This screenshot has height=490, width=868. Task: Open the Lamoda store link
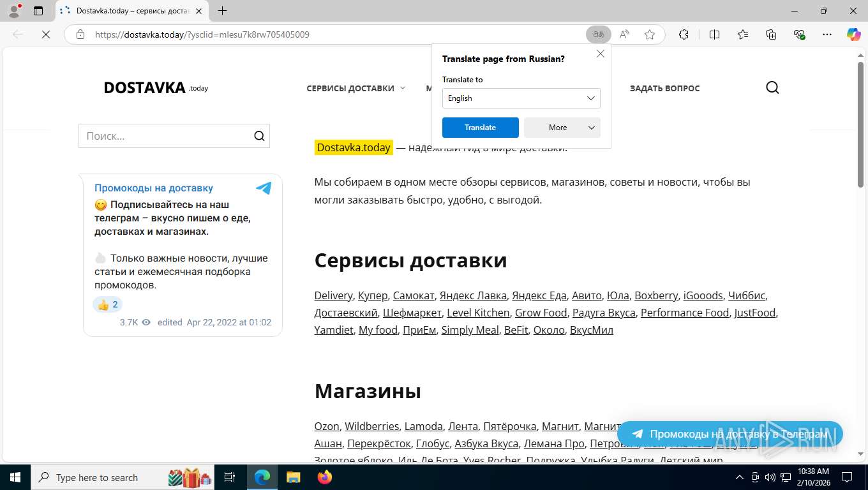(x=424, y=426)
